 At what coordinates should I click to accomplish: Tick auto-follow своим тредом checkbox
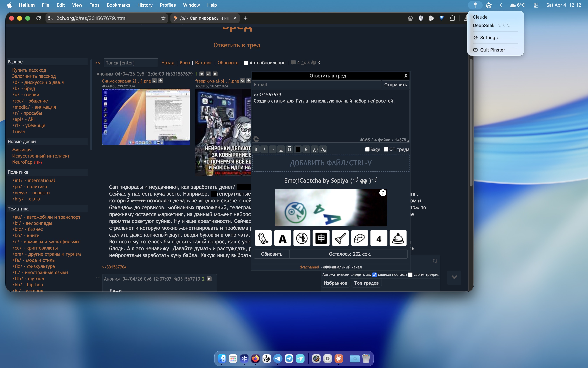coord(410,275)
